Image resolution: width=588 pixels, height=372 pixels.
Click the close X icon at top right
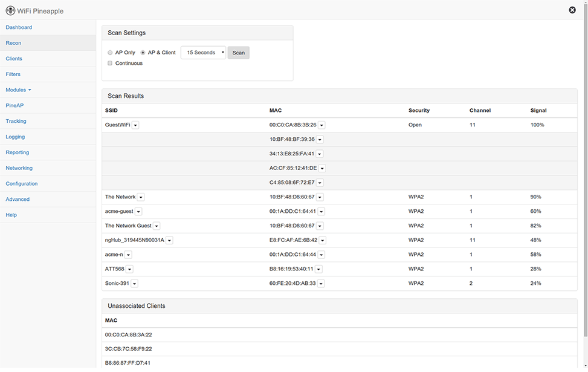tap(572, 10)
